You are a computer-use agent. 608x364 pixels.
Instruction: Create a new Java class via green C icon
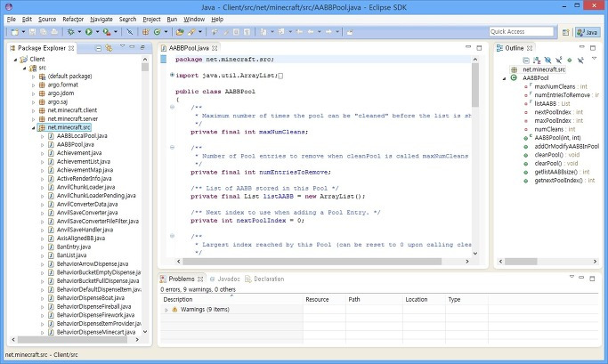point(157,32)
